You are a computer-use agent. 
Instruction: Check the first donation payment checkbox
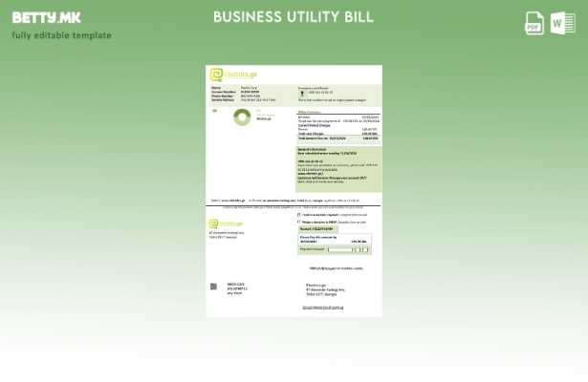point(300,215)
